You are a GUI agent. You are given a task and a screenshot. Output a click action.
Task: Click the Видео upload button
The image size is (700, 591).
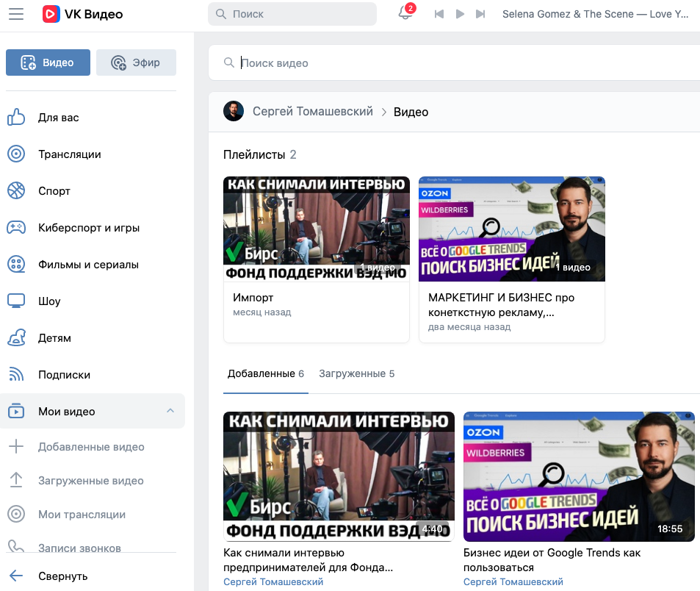click(x=48, y=62)
